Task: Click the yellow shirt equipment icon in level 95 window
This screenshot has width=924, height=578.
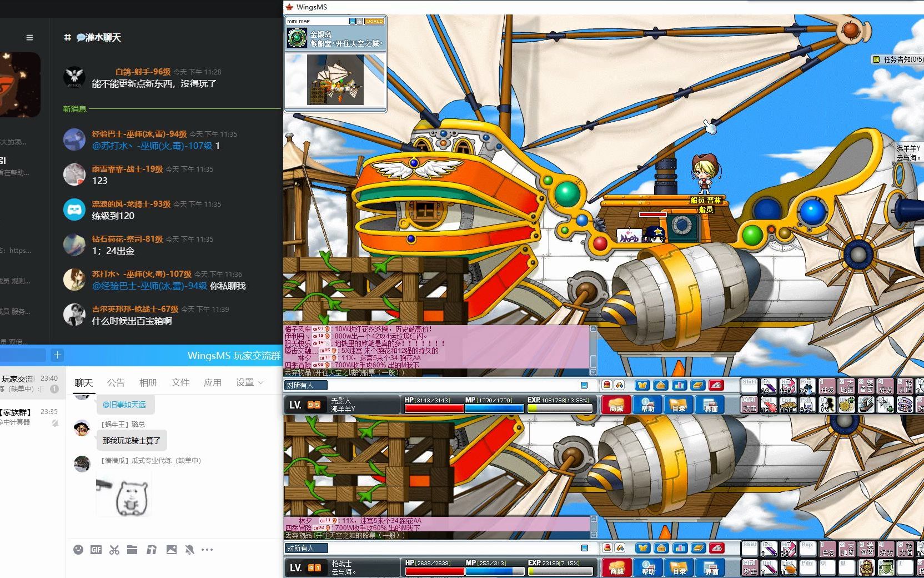Action: coord(642,385)
